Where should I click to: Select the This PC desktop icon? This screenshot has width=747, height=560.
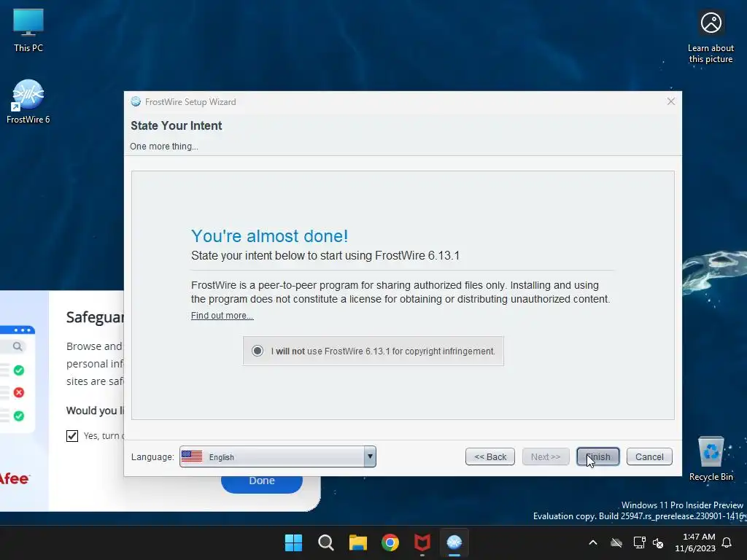click(x=28, y=31)
